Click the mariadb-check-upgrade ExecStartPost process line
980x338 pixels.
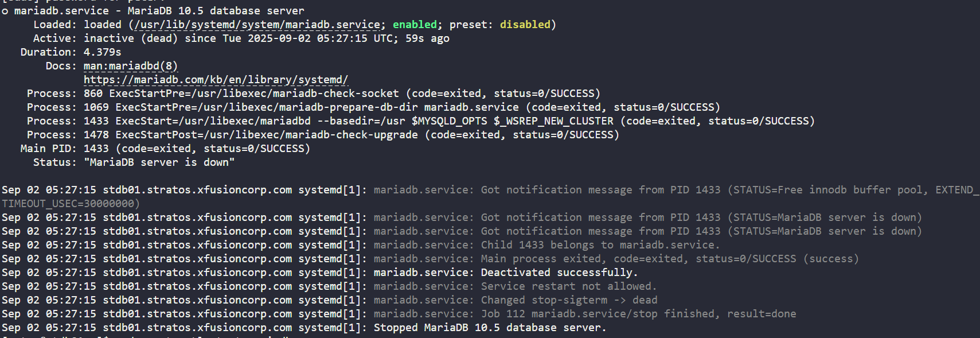tap(351, 135)
